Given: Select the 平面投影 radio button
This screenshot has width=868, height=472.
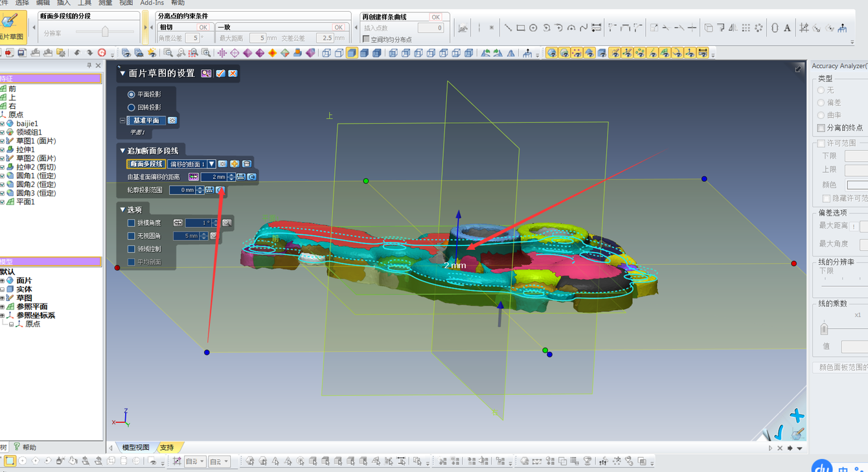Looking at the screenshot, I should (131, 95).
